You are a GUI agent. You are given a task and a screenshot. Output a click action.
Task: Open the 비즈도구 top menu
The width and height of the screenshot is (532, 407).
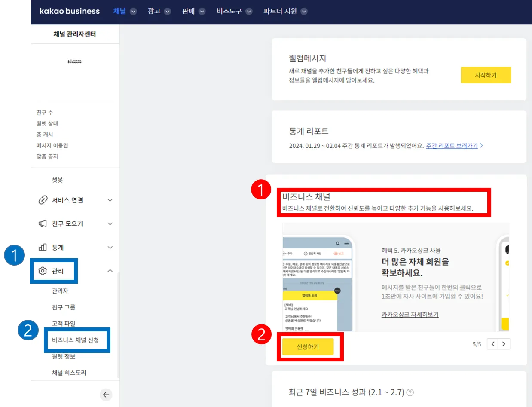pos(229,12)
